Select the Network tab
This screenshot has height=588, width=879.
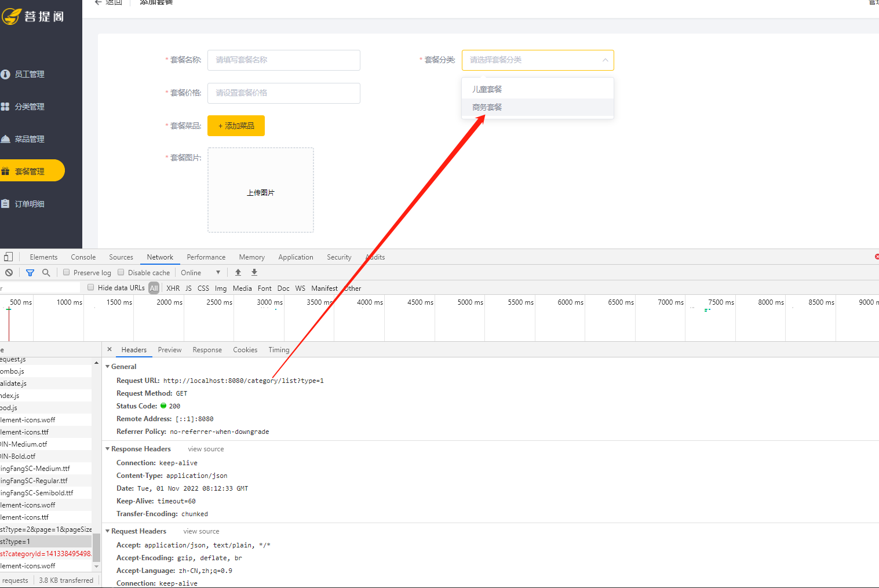(160, 257)
